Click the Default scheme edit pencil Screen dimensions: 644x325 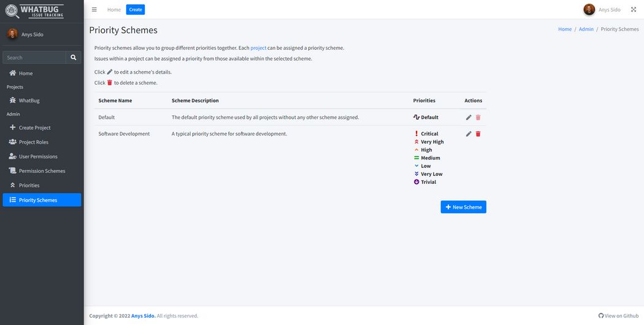(x=469, y=117)
